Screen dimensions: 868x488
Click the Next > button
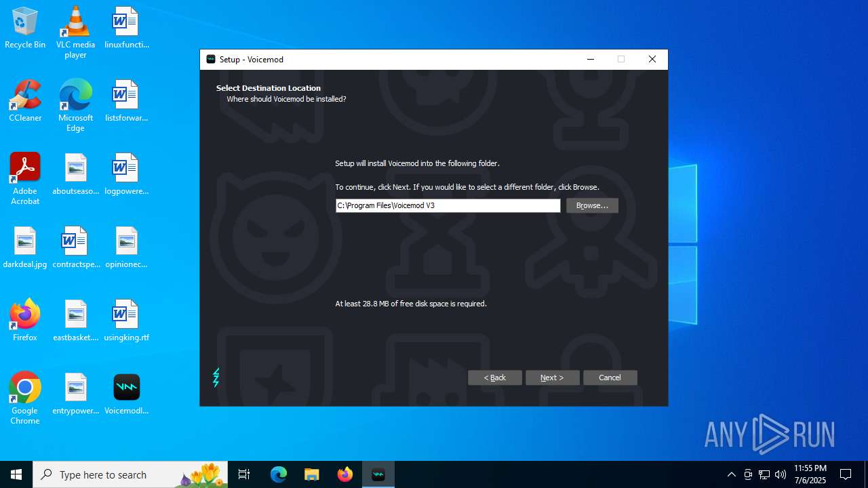pyautogui.click(x=552, y=378)
